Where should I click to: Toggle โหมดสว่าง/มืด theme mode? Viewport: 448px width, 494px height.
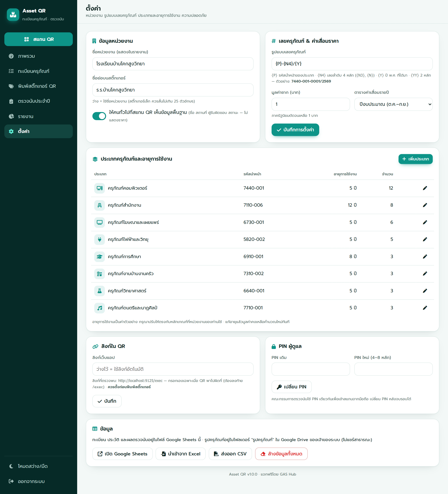tap(38, 466)
